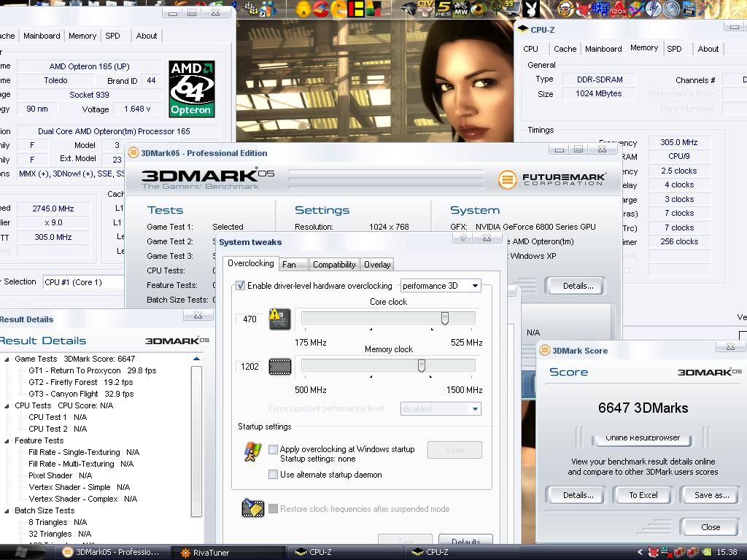This screenshot has width=747, height=560.
Task: Click the network disconnected tray icon
Action: (x=667, y=551)
